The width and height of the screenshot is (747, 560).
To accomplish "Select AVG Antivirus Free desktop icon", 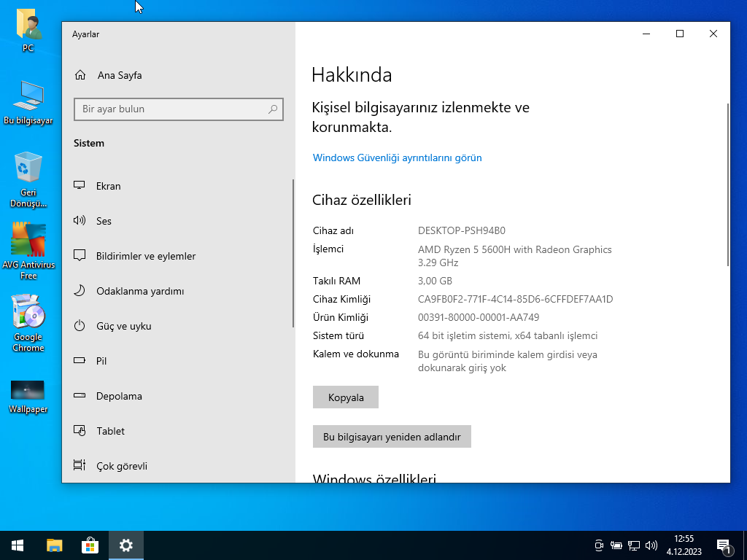I will 28,251.
